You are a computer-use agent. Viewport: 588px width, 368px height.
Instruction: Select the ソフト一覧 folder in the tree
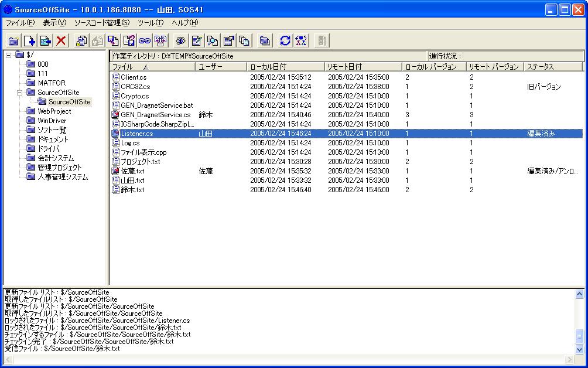pyautogui.click(x=52, y=130)
